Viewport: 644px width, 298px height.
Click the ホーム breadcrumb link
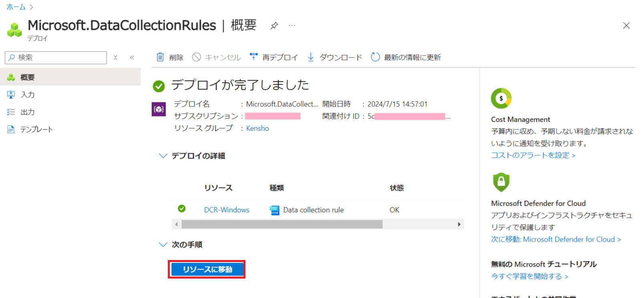(16, 7)
